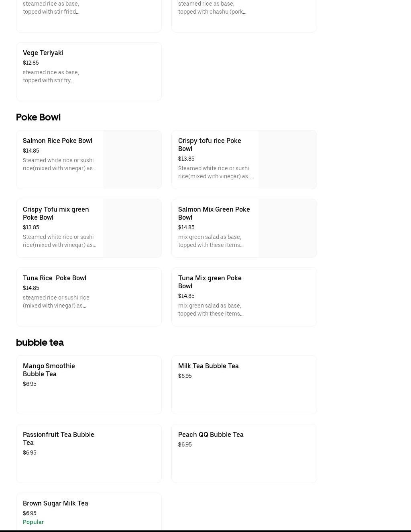Click the Popular badge on Brown Sugar Milk Tea

click(33, 522)
